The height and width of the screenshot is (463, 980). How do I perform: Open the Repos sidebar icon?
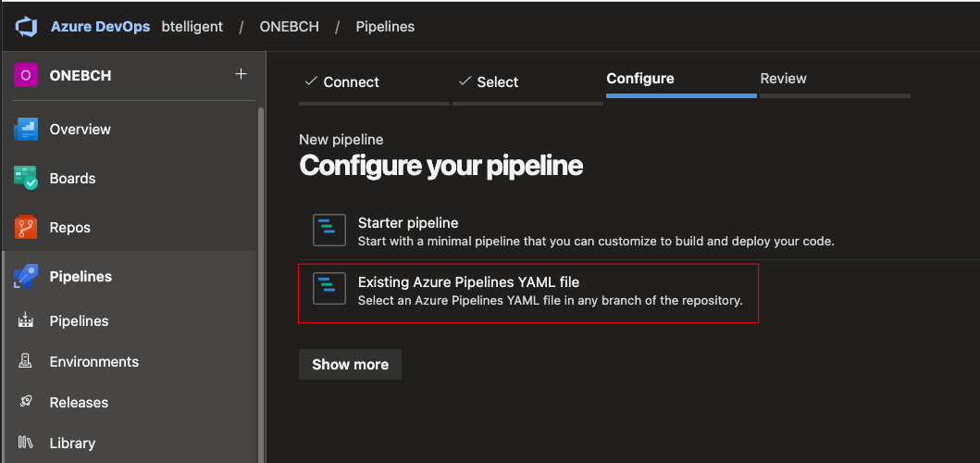pyautogui.click(x=26, y=228)
